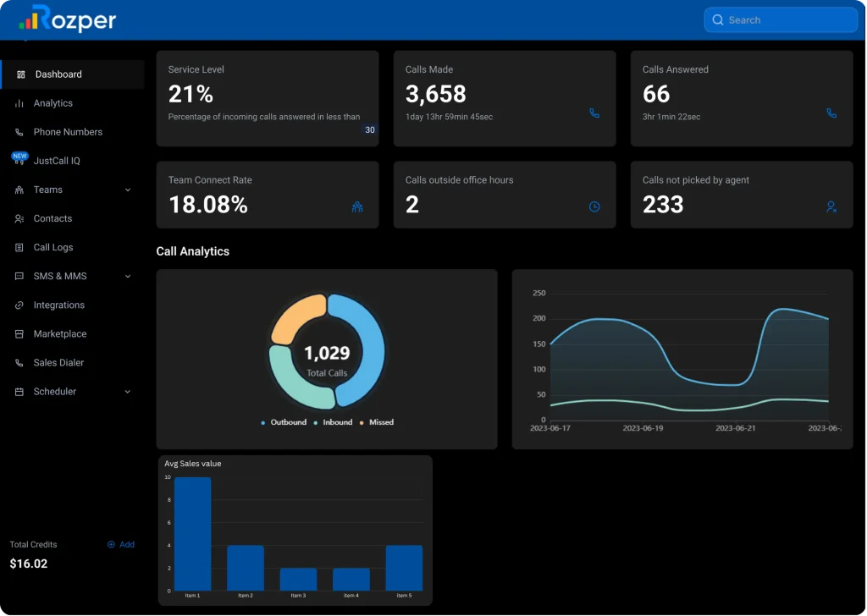This screenshot has height=616, width=867.
Task: Select the Marketplace icon
Action: (x=19, y=333)
